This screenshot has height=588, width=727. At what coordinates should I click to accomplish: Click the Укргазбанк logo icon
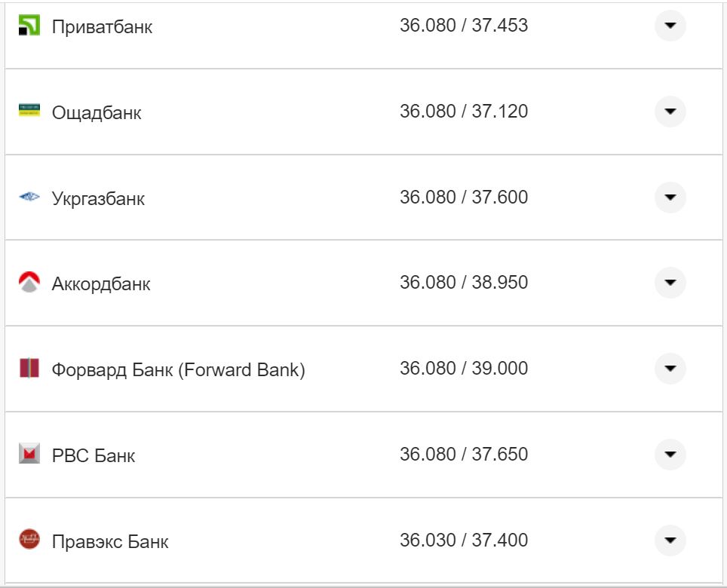29,198
